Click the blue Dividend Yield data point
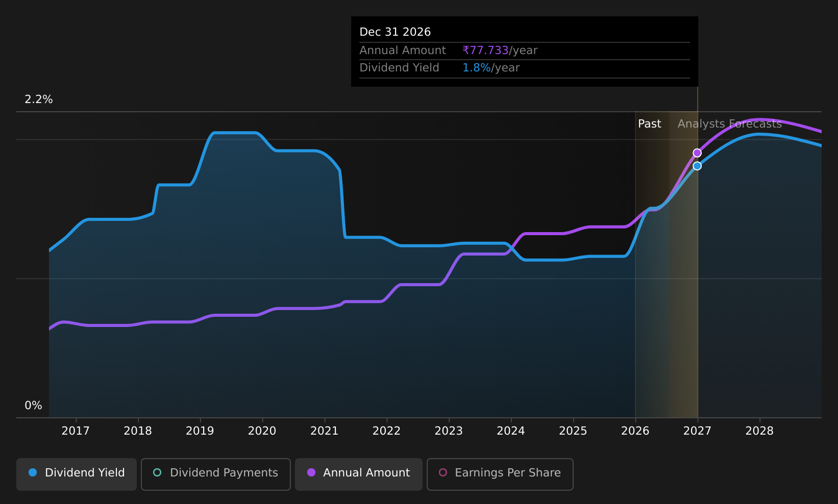Image resolution: width=838 pixels, height=504 pixels. coord(697,166)
